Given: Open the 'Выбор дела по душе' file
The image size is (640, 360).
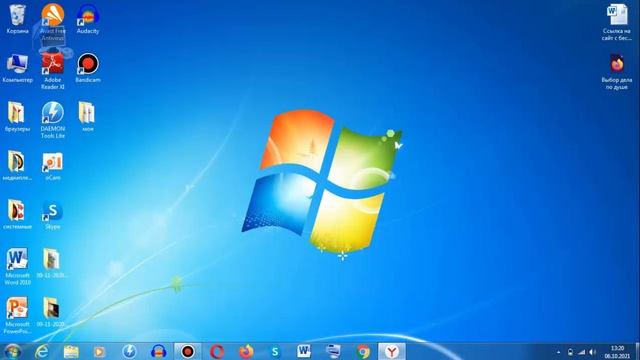Looking at the screenshot, I should [x=617, y=71].
